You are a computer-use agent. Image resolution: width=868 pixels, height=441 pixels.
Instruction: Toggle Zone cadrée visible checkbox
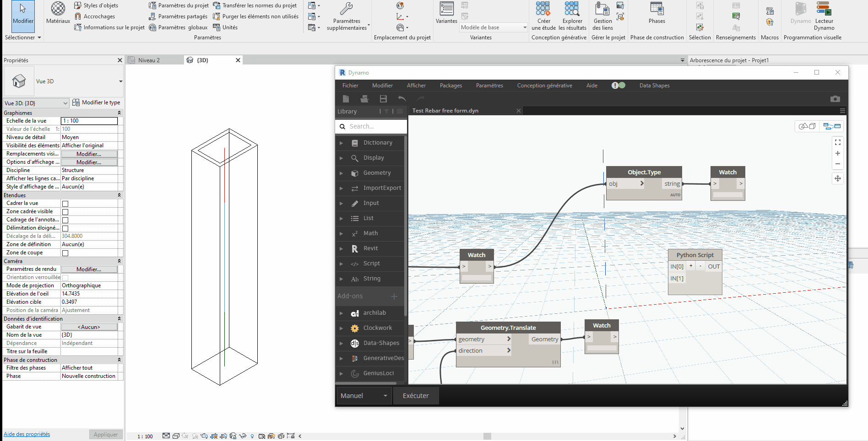pyautogui.click(x=65, y=212)
